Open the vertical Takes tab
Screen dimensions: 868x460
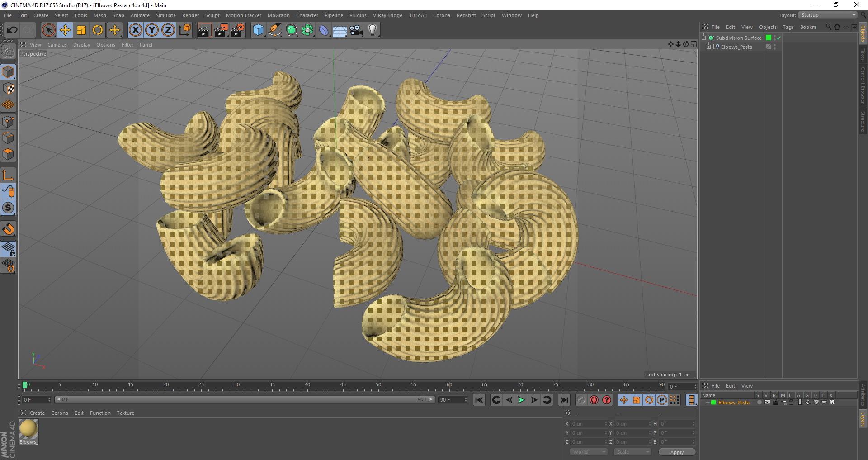click(x=863, y=55)
